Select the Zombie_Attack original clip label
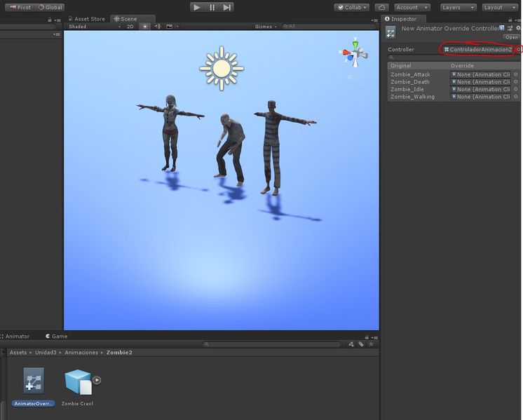 [x=410, y=74]
